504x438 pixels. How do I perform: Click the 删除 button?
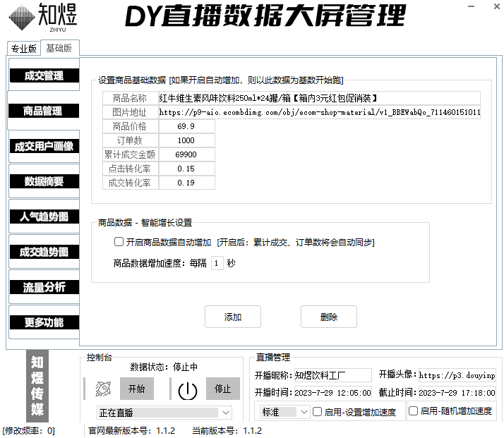click(329, 317)
